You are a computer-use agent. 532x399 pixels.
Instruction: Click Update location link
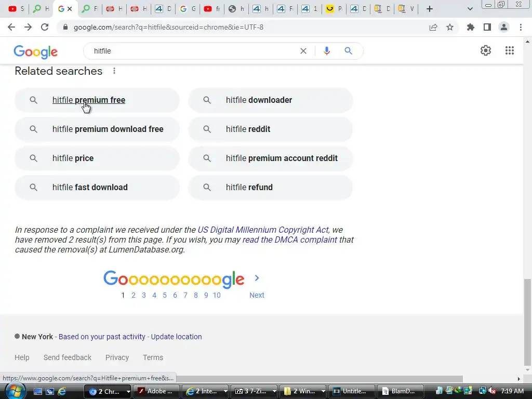click(177, 337)
